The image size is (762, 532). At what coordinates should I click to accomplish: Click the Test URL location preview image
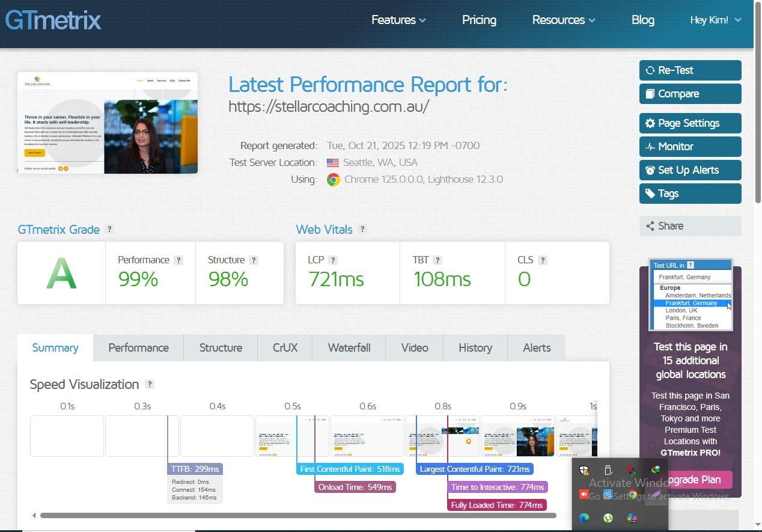[690, 295]
